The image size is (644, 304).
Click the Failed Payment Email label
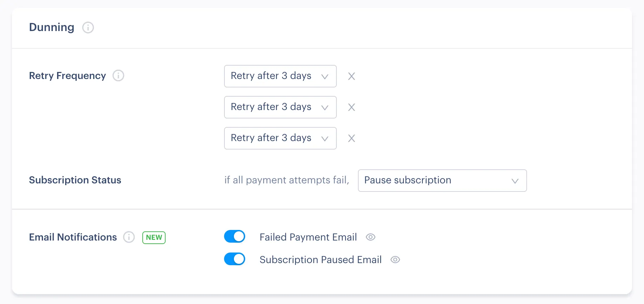(x=308, y=237)
